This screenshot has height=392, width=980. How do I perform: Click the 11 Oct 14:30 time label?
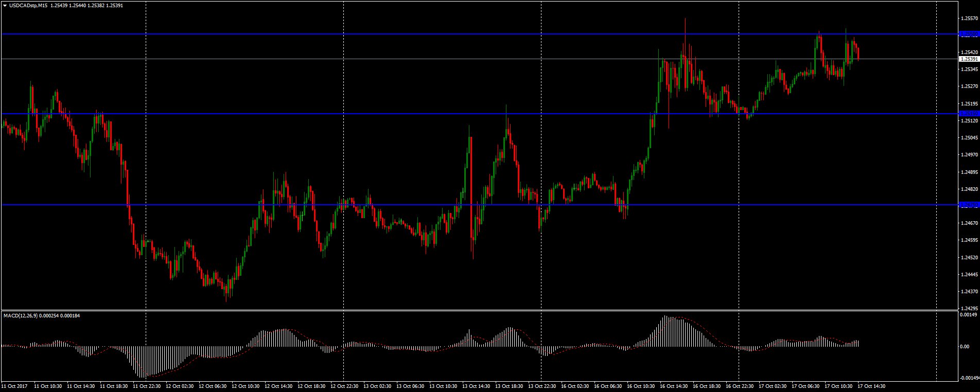click(81, 386)
